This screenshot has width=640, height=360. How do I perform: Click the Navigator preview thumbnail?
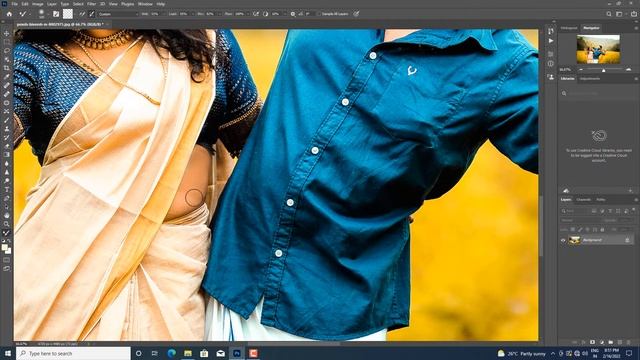click(x=598, y=49)
